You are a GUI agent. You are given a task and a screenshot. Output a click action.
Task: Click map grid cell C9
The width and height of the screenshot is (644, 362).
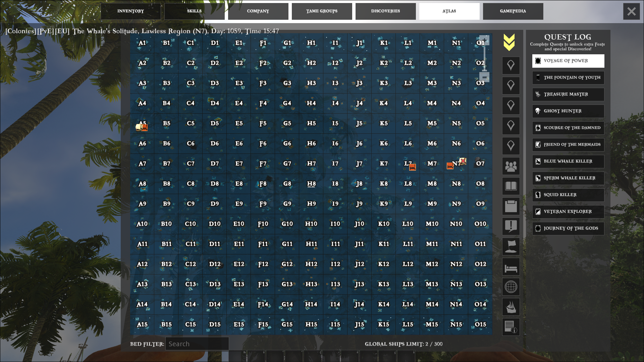191,204
